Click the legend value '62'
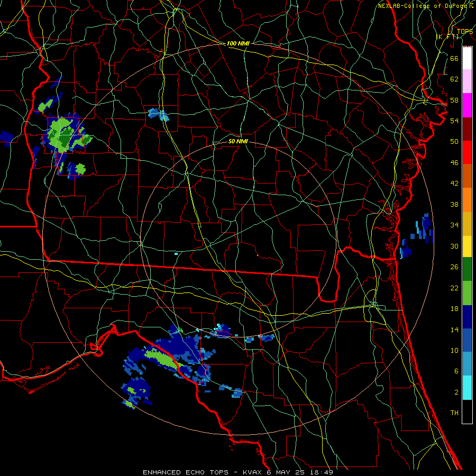The image size is (476, 476). pyautogui.click(x=454, y=79)
